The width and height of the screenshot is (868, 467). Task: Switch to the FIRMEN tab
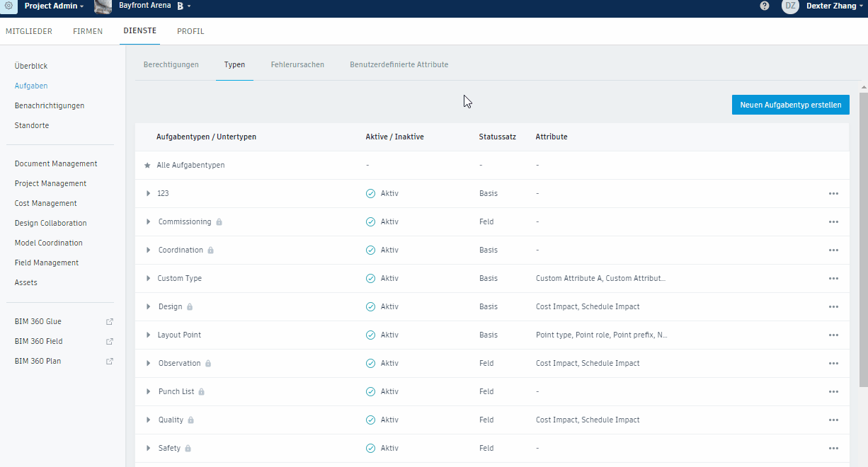88,31
